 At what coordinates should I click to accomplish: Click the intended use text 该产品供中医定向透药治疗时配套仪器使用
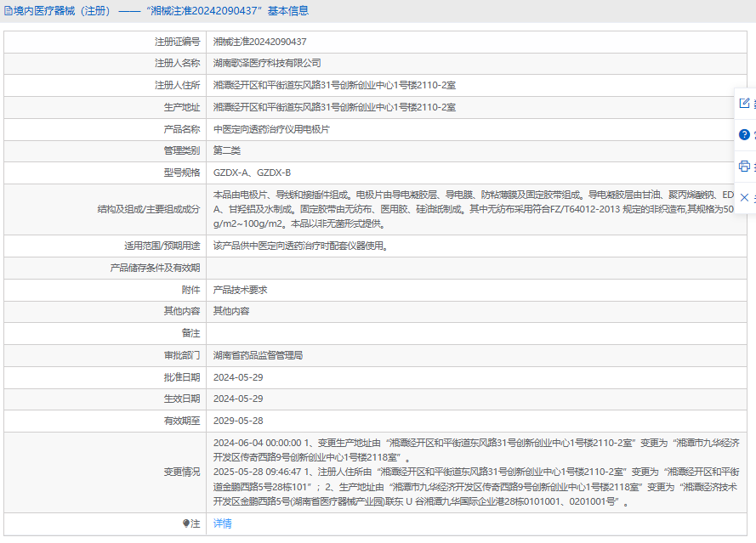click(301, 246)
